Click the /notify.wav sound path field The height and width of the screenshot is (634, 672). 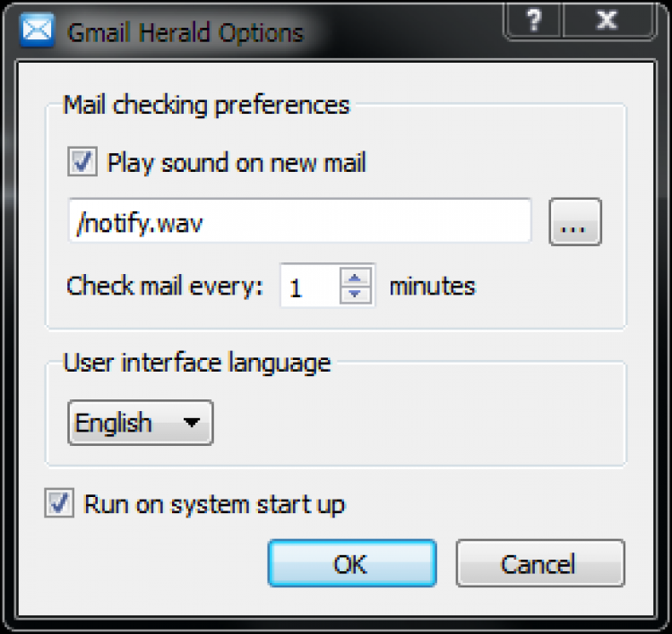(299, 222)
